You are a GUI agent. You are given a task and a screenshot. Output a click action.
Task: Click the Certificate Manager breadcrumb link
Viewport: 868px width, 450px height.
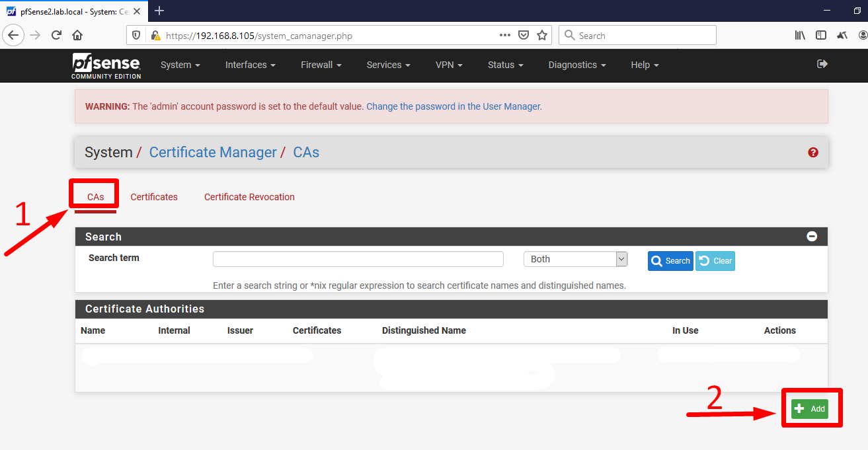pos(213,152)
